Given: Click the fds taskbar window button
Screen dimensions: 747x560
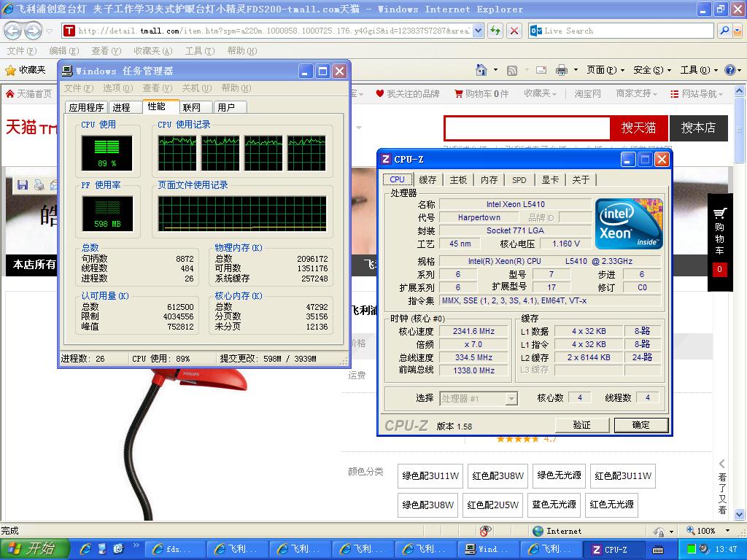Looking at the screenshot, I should click(174, 550).
